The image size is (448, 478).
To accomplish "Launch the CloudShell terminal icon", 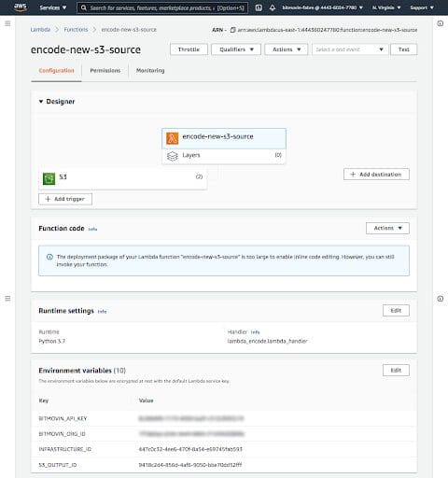I will click(x=259, y=7).
